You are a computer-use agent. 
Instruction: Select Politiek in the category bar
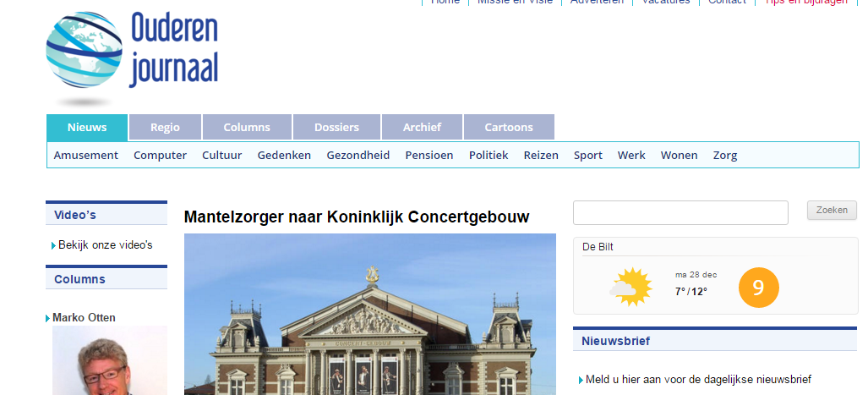pyautogui.click(x=489, y=156)
